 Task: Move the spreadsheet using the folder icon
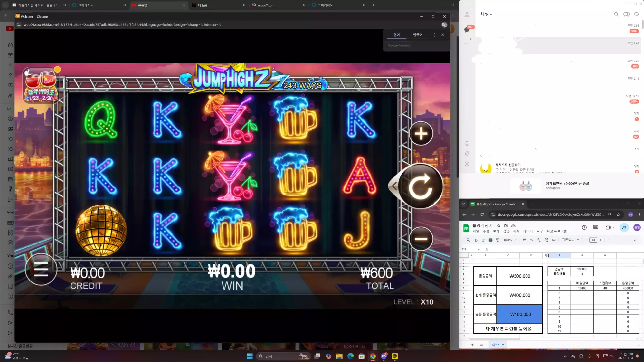click(506, 226)
